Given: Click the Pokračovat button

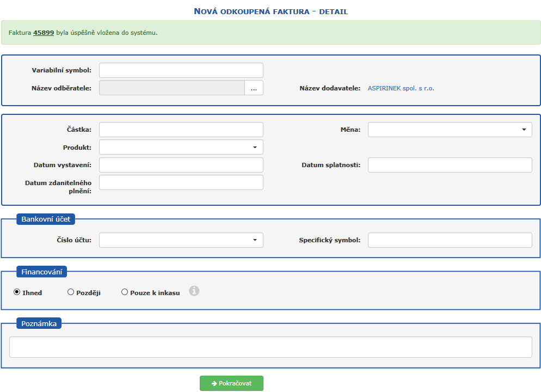Looking at the screenshot, I should 231,383.
